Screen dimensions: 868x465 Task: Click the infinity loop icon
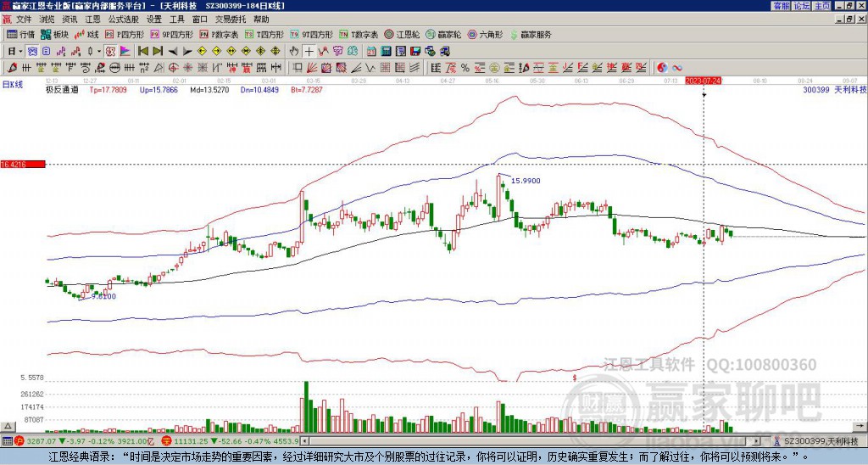point(677,68)
